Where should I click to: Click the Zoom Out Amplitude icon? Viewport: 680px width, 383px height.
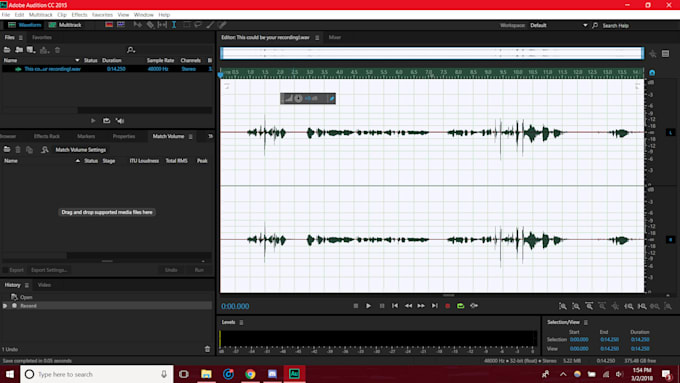point(576,306)
